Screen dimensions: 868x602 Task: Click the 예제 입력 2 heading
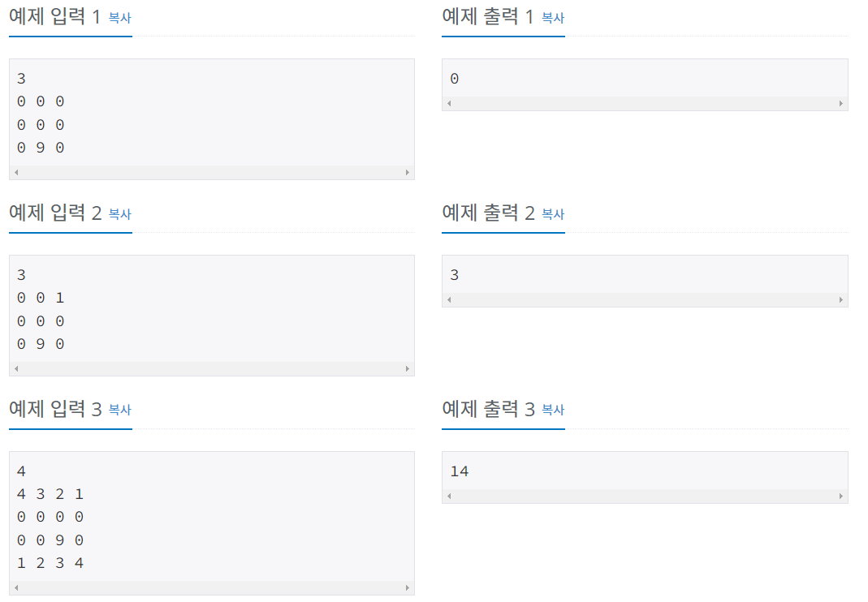55,213
